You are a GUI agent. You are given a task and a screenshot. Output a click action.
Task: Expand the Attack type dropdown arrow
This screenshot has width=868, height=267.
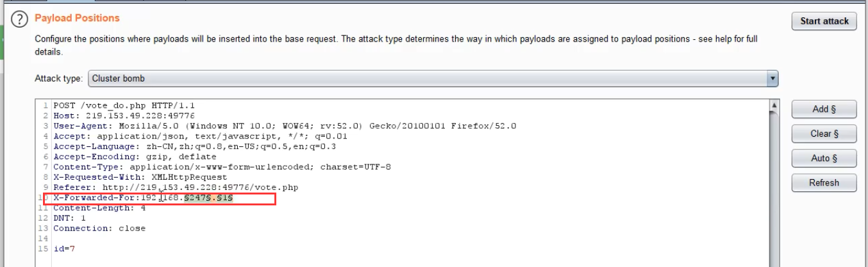[x=773, y=78]
